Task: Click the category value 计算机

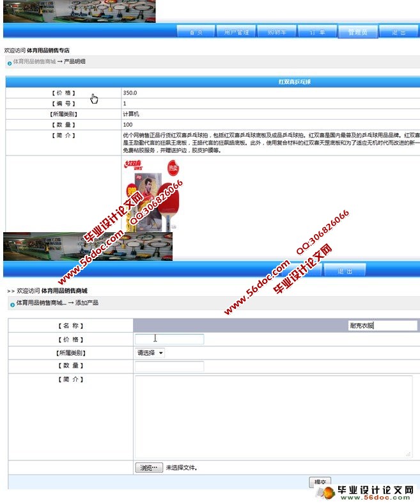Action: [x=131, y=114]
